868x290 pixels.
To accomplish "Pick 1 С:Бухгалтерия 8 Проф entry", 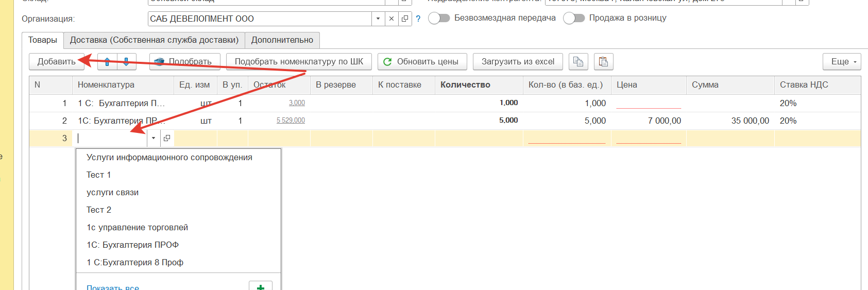I will point(135,263).
